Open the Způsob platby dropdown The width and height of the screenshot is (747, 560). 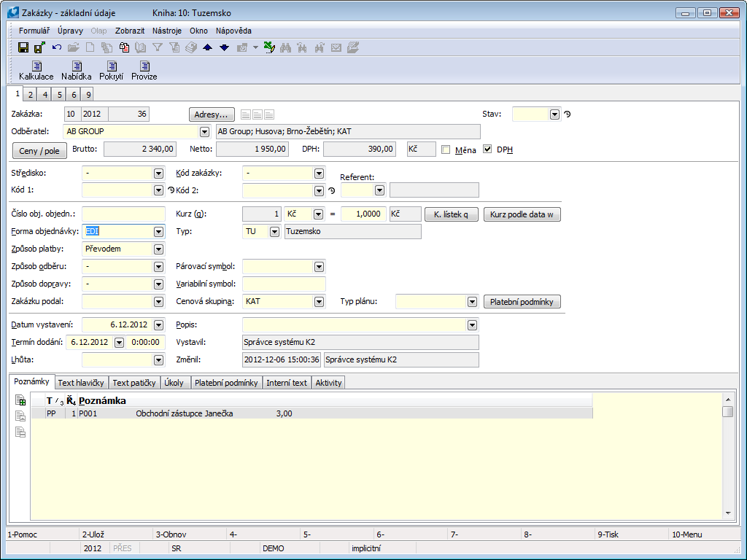pyautogui.click(x=158, y=249)
